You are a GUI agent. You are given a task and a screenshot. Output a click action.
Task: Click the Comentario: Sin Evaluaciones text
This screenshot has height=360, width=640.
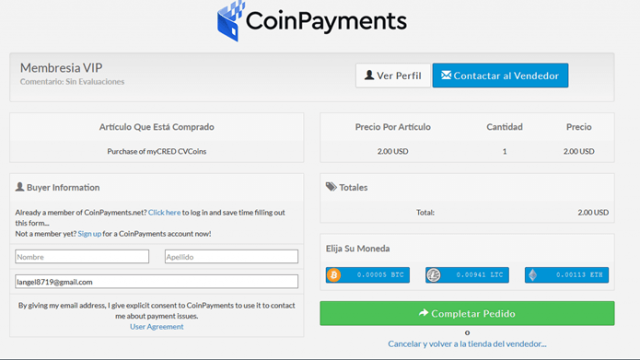click(x=72, y=82)
